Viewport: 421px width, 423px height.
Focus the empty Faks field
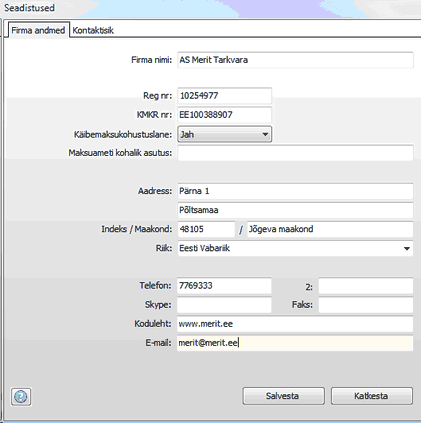pyautogui.click(x=366, y=305)
